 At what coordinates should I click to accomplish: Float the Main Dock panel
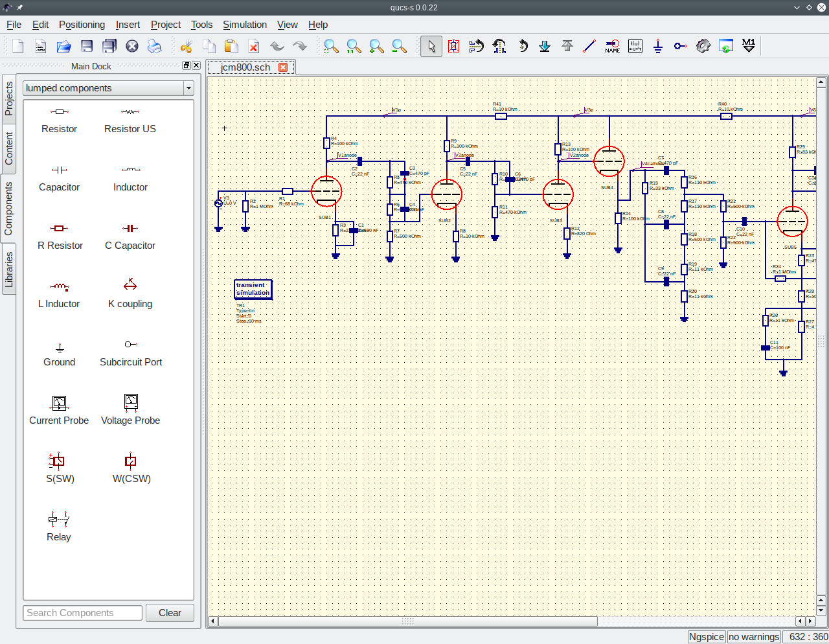pos(187,65)
